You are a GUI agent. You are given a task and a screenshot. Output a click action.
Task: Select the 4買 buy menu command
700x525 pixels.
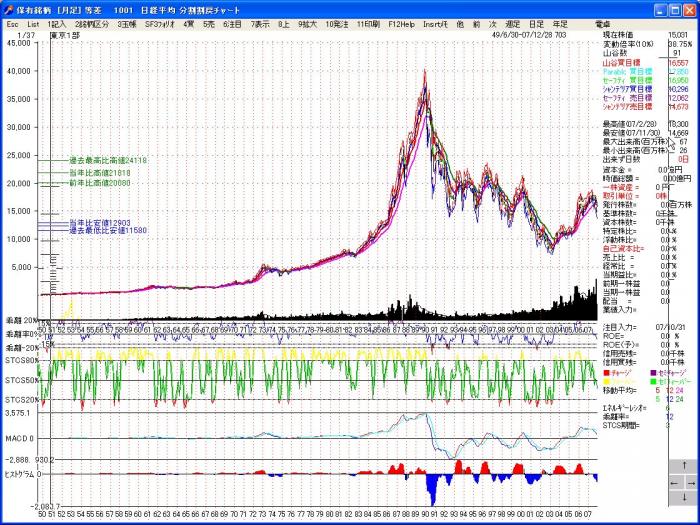coord(188,23)
